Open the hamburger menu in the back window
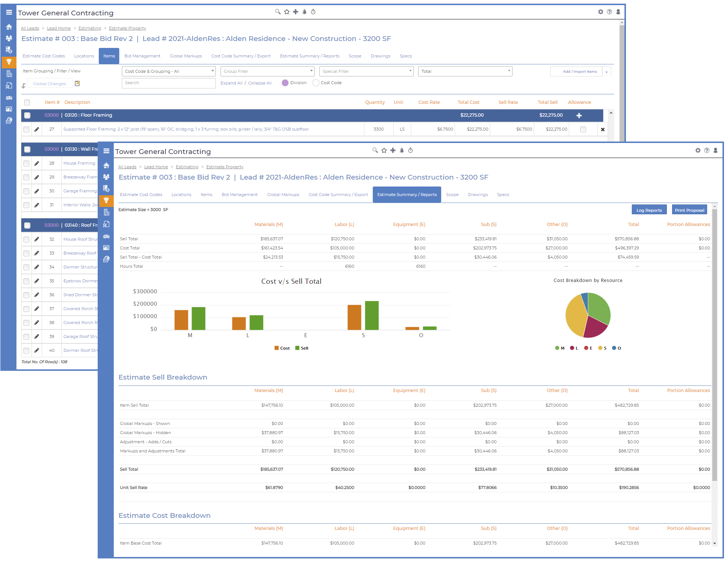The image size is (728, 561). coord(9,12)
